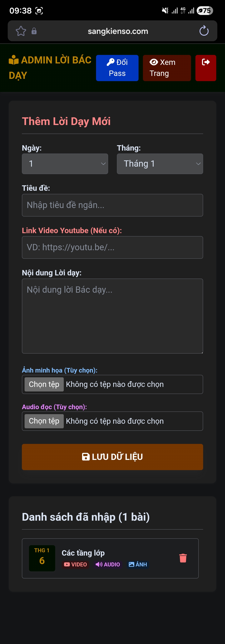Viewport: 225px width, 644px height.
Task: Click the Nhập tiêu đề ngắn input field
Action: tap(112, 205)
